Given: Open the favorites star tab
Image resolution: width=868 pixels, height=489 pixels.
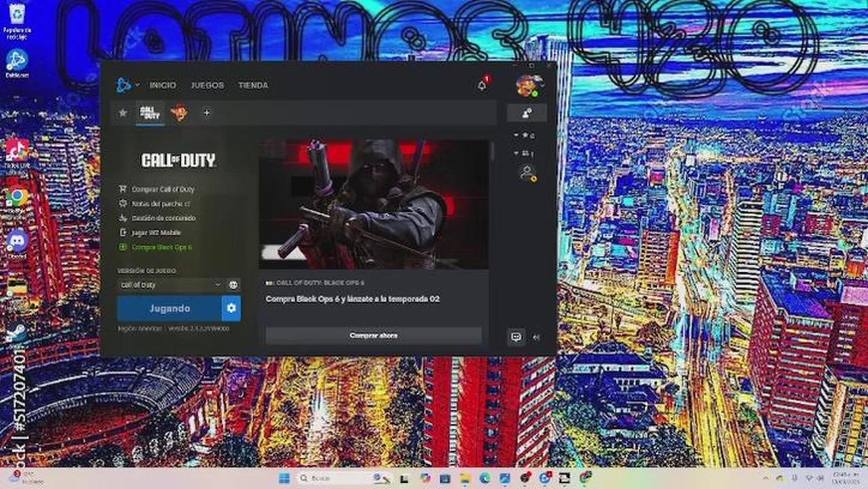Looking at the screenshot, I should pos(122,113).
